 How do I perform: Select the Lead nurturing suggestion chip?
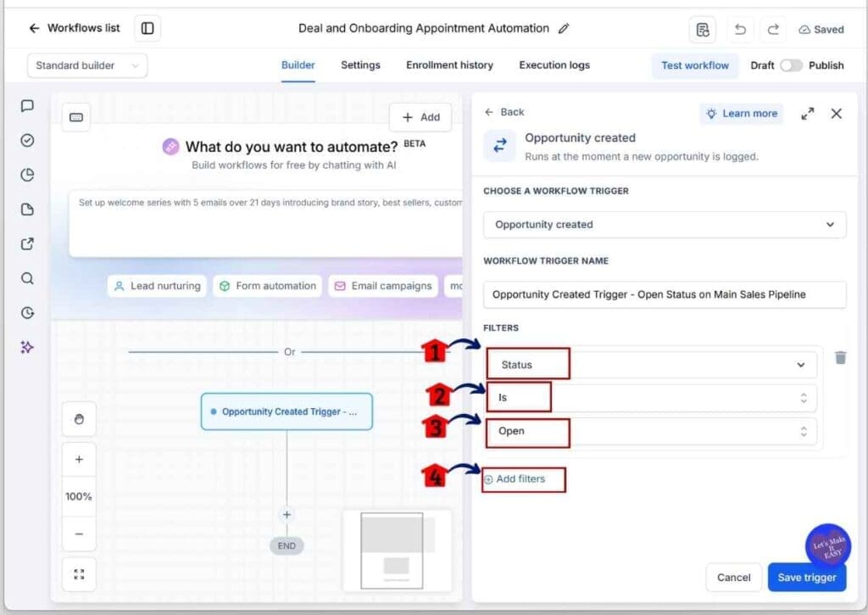coord(157,286)
